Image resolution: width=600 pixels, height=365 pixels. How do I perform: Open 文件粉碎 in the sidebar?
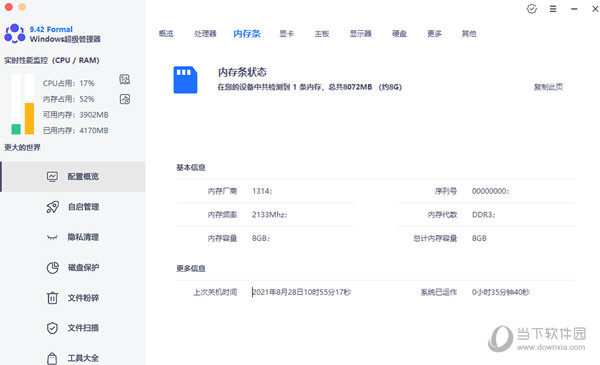point(73,298)
